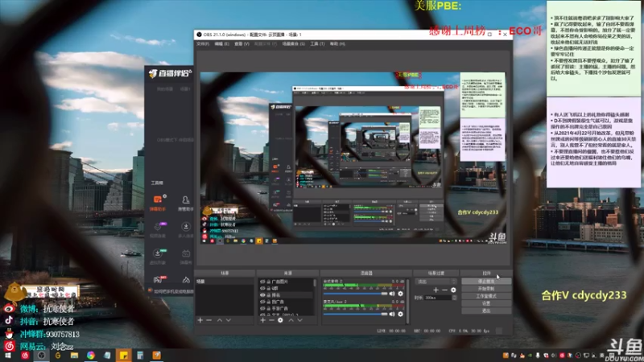Viewport: 644px width, 362px height.
Task: Click the OBS preview canvas
Action: [353, 158]
